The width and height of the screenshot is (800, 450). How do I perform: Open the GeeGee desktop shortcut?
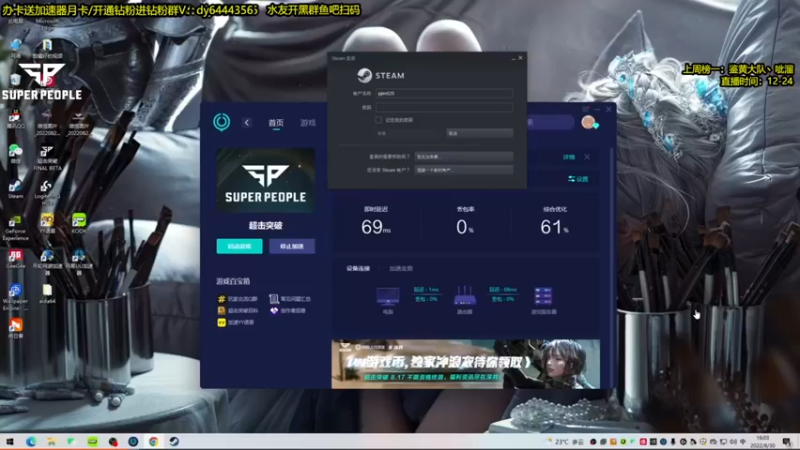[x=15, y=259]
